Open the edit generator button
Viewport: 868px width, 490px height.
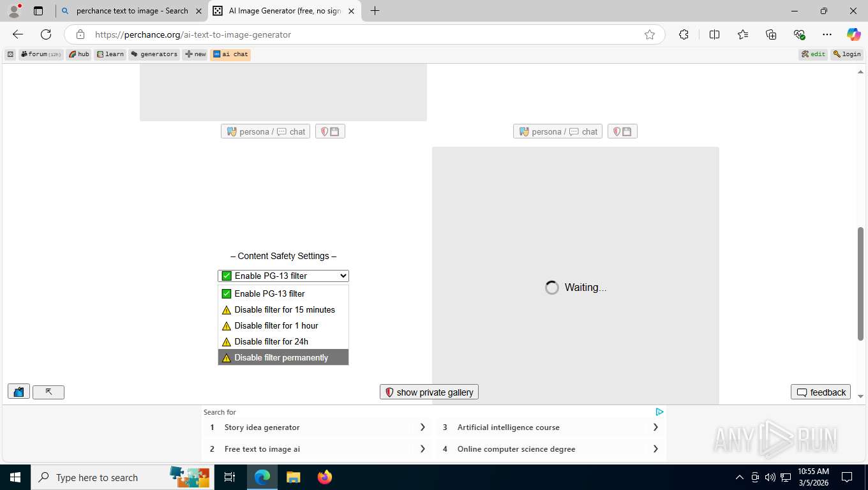pyautogui.click(x=814, y=54)
